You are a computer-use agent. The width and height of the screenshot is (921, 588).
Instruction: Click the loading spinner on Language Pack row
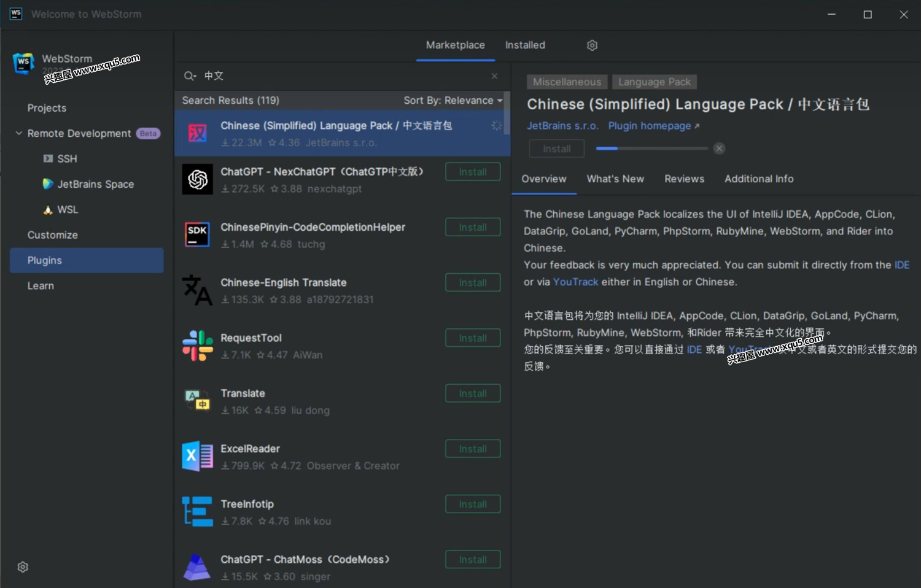496,126
